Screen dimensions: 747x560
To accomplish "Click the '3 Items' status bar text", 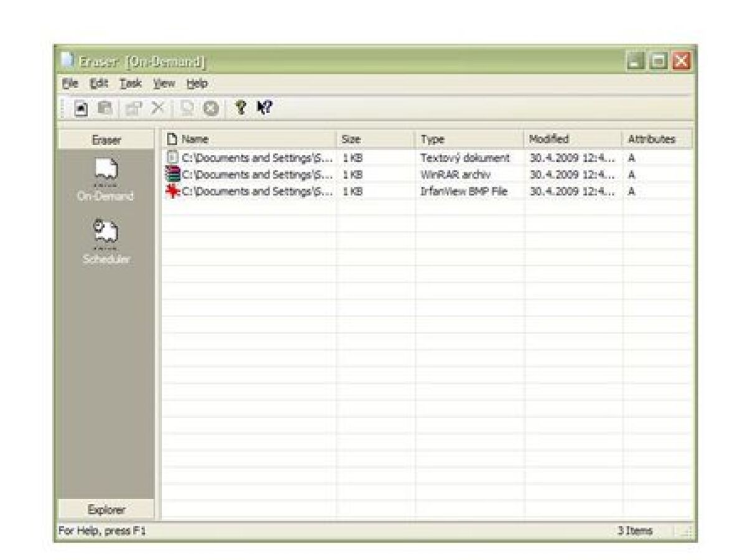I will tap(634, 531).
